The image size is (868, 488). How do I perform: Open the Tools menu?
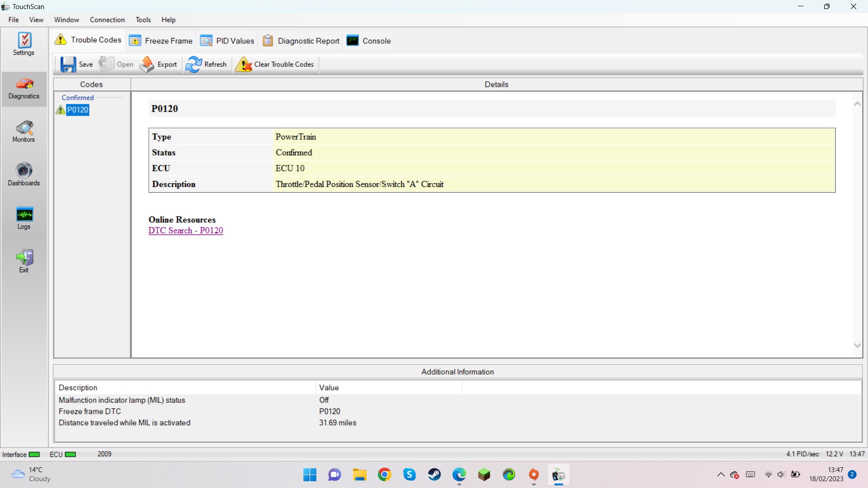tap(143, 20)
